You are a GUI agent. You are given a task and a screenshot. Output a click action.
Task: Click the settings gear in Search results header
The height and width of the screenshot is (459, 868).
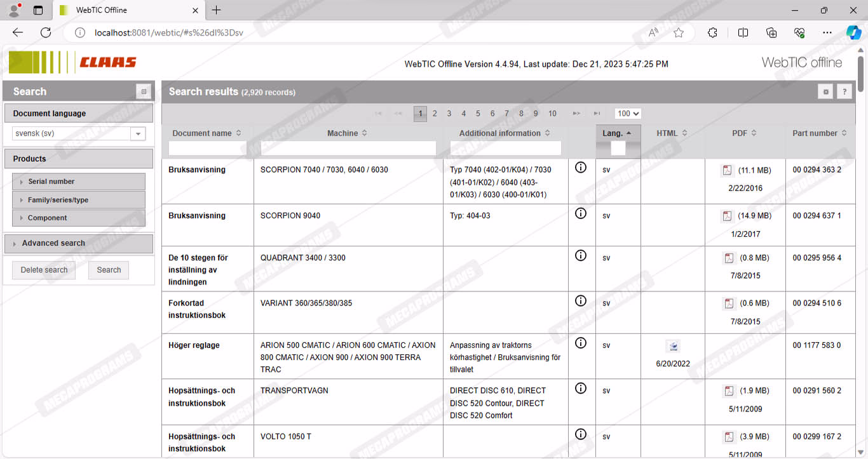825,92
